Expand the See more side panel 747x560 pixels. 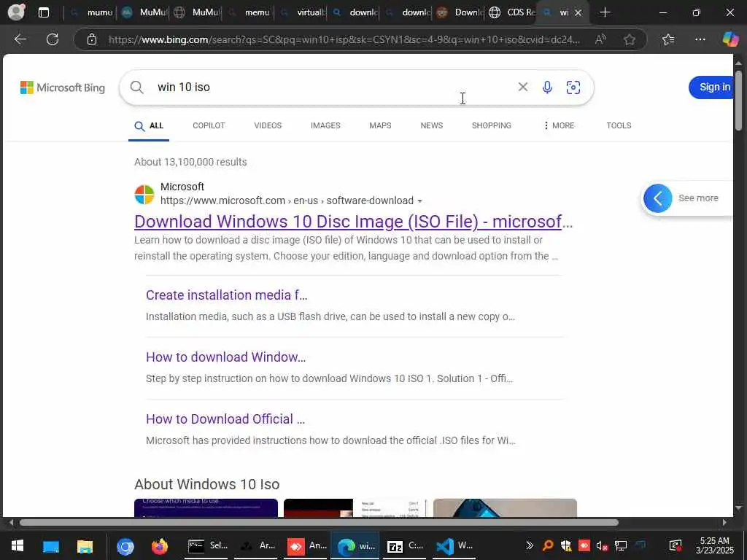tap(686, 198)
